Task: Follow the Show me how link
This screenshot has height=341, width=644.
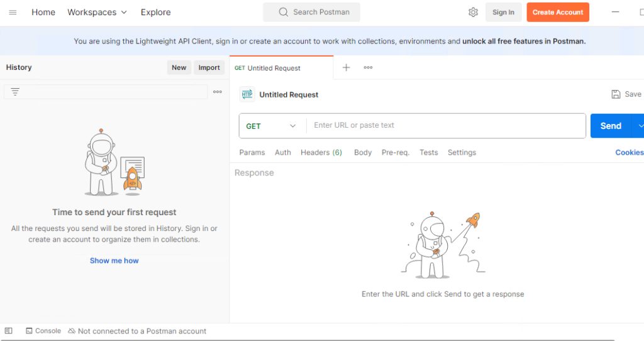Action: [x=114, y=260]
